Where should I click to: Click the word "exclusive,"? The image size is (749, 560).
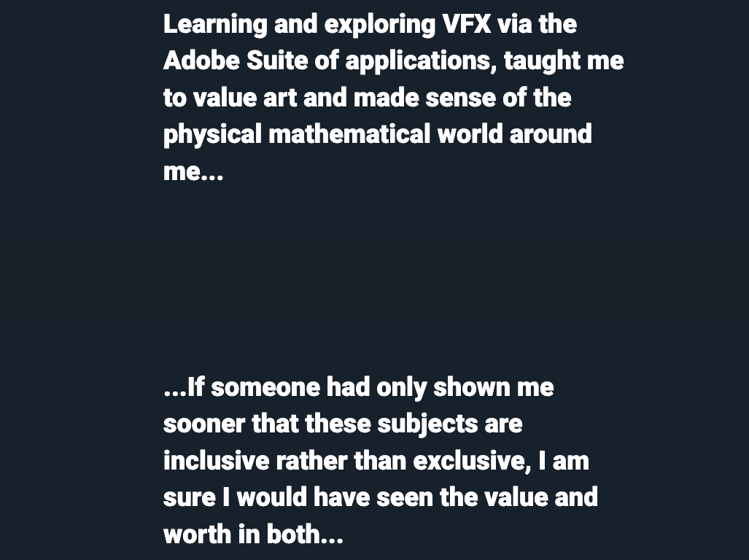tap(472, 461)
